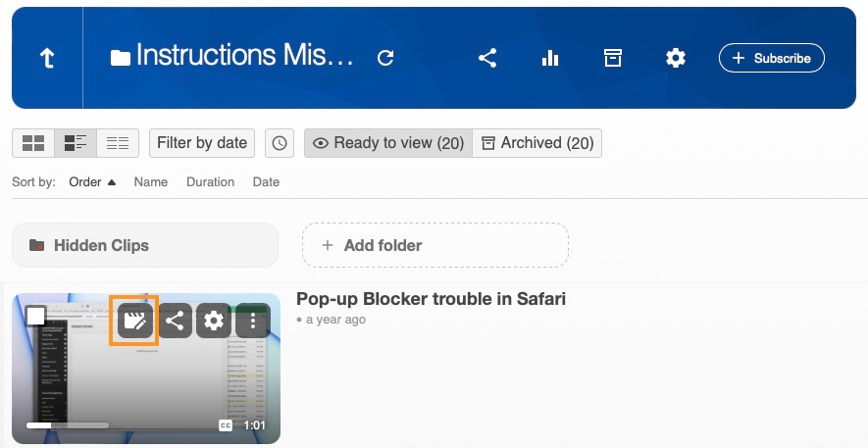Switch to compact list view
868x448 pixels.
(118, 143)
